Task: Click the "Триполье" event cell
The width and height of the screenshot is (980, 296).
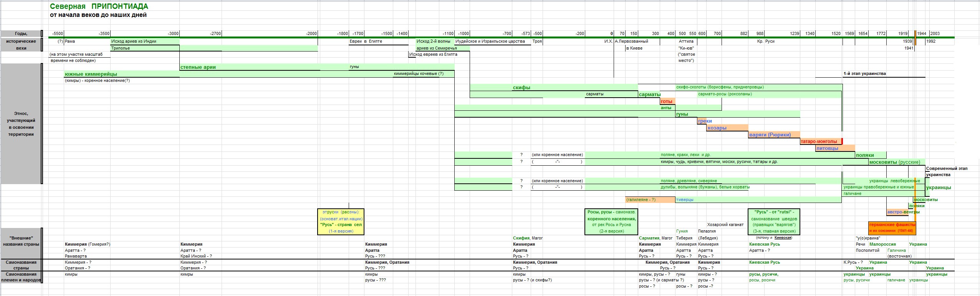Action: [x=121, y=48]
